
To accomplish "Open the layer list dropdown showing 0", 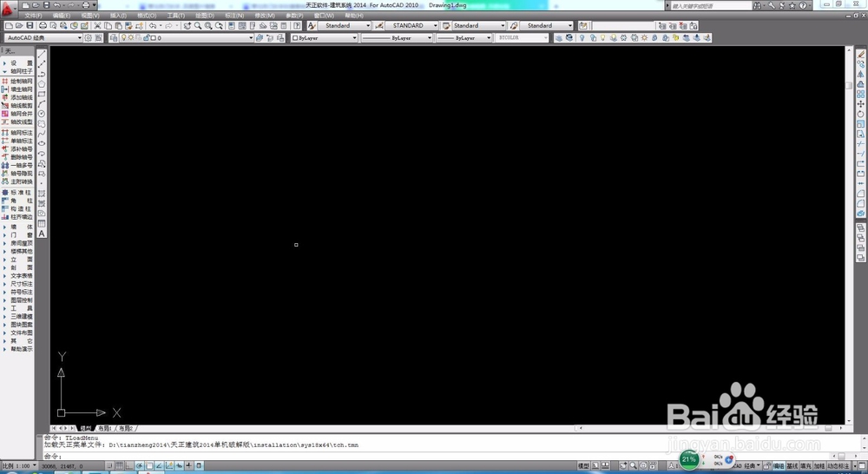I will [187, 38].
